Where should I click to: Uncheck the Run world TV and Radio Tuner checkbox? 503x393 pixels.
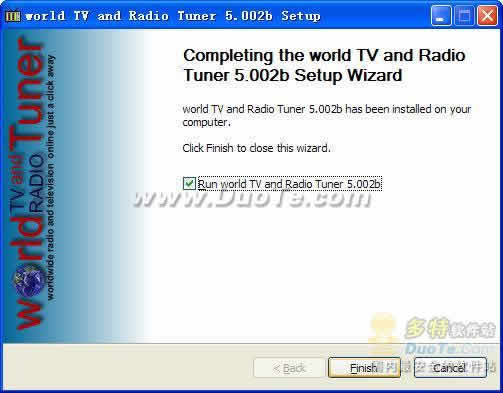click(x=189, y=184)
